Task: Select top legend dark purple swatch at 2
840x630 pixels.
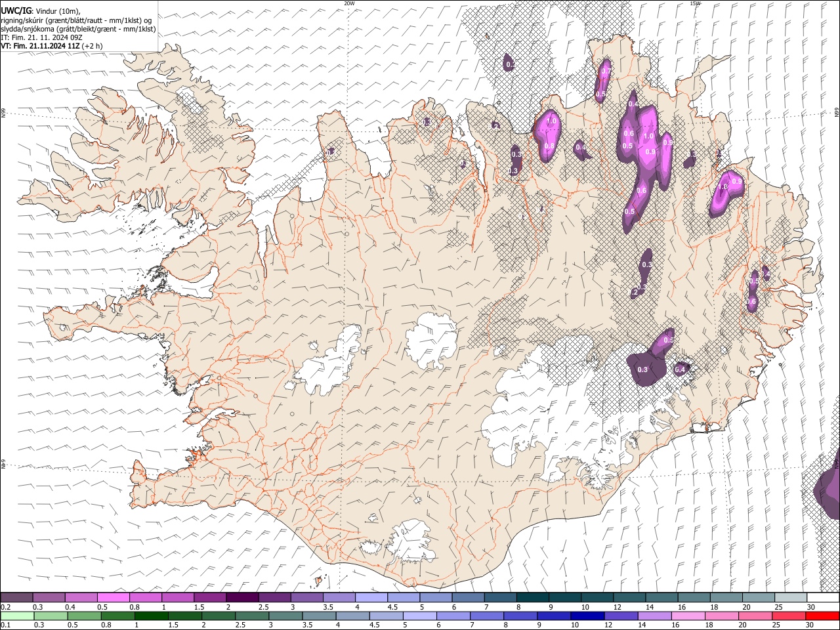Action: 241,598
